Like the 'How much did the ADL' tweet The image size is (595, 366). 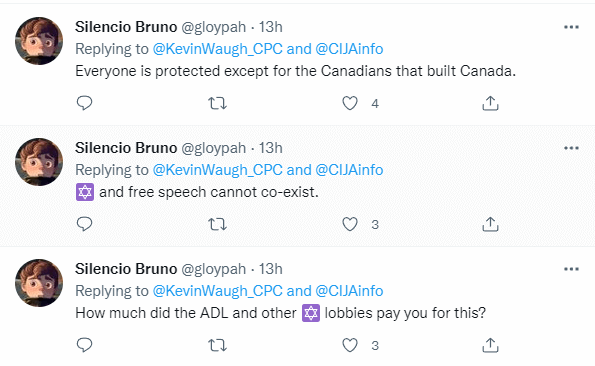(x=350, y=345)
